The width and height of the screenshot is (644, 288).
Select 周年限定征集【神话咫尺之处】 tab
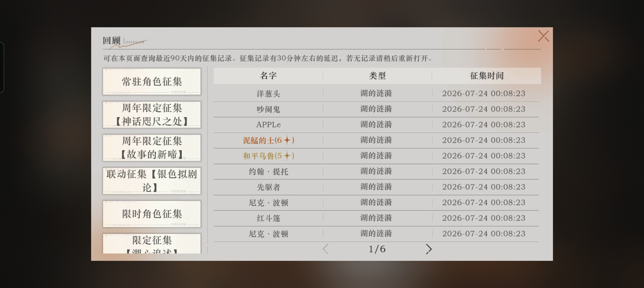coord(152,115)
